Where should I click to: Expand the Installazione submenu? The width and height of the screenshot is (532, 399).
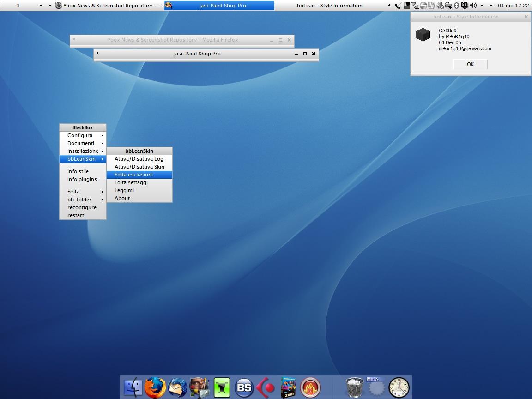point(83,151)
